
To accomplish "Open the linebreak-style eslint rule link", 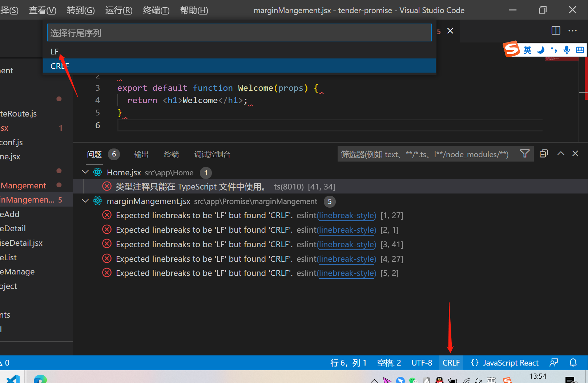I will [346, 215].
